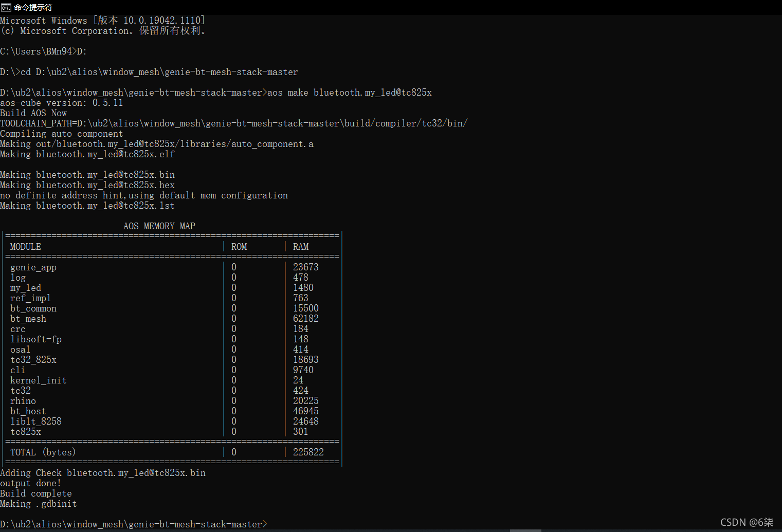Click the cli module row
The image size is (782, 532).
click(172, 370)
